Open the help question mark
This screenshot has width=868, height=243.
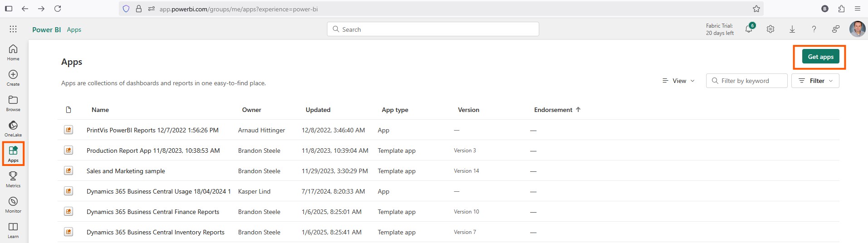tap(814, 29)
